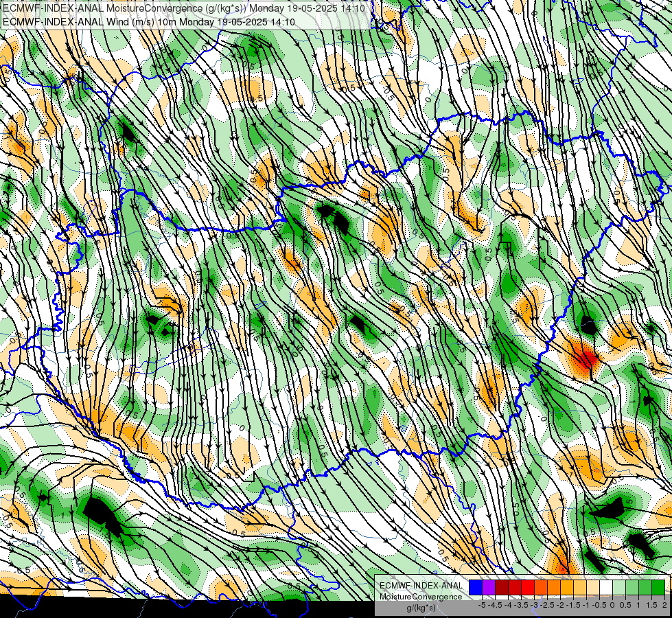Click the legend swatch between -1 and -0.5
Image resolution: width=672 pixels, height=618 pixels.
pos(593,587)
